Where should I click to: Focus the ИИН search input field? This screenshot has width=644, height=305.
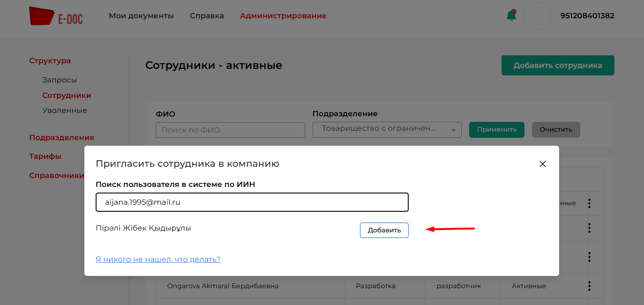(x=252, y=202)
